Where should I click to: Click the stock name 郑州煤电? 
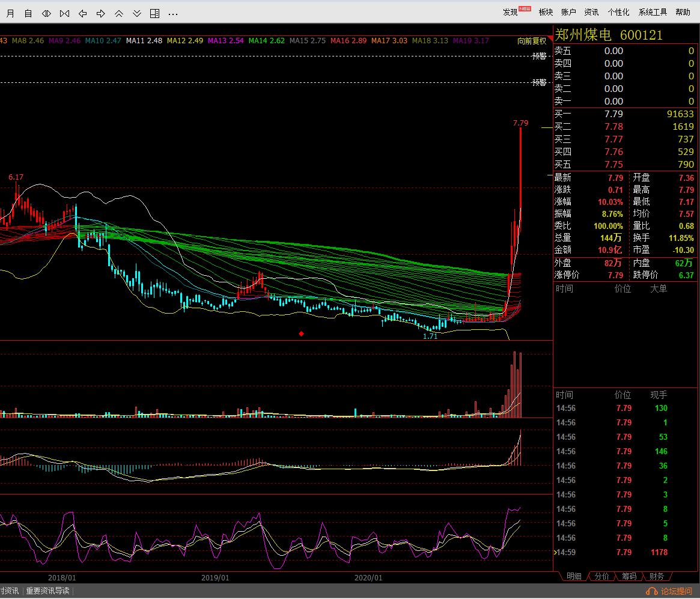coord(583,35)
